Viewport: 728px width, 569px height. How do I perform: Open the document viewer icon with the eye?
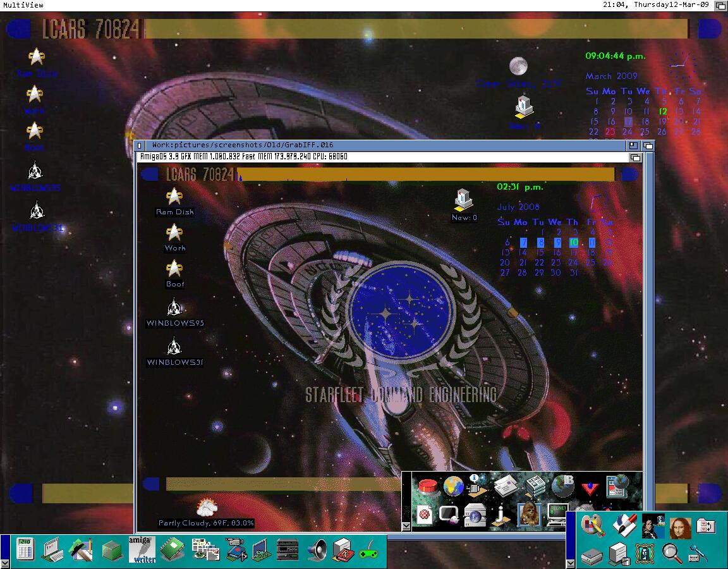click(205, 550)
